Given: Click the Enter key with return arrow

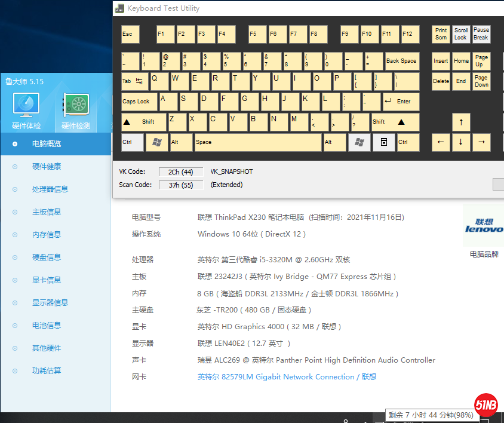Looking at the screenshot, I should 401,102.
